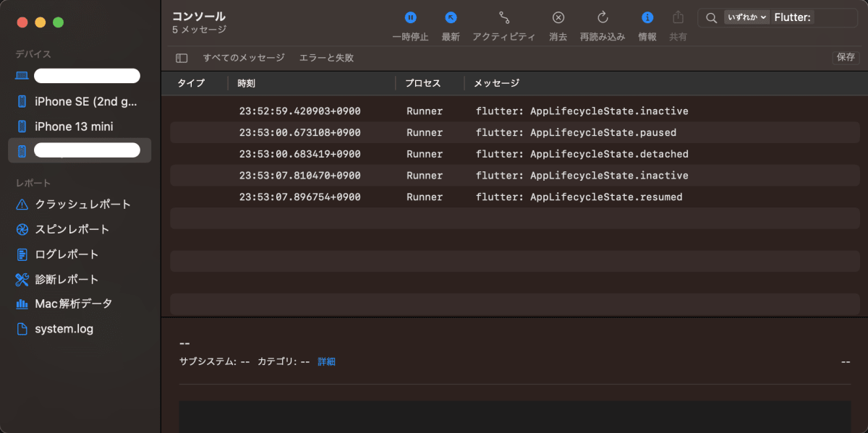
Task: Select log row at 23:53:07.810470
Action: pyautogui.click(x=515, y=176)
